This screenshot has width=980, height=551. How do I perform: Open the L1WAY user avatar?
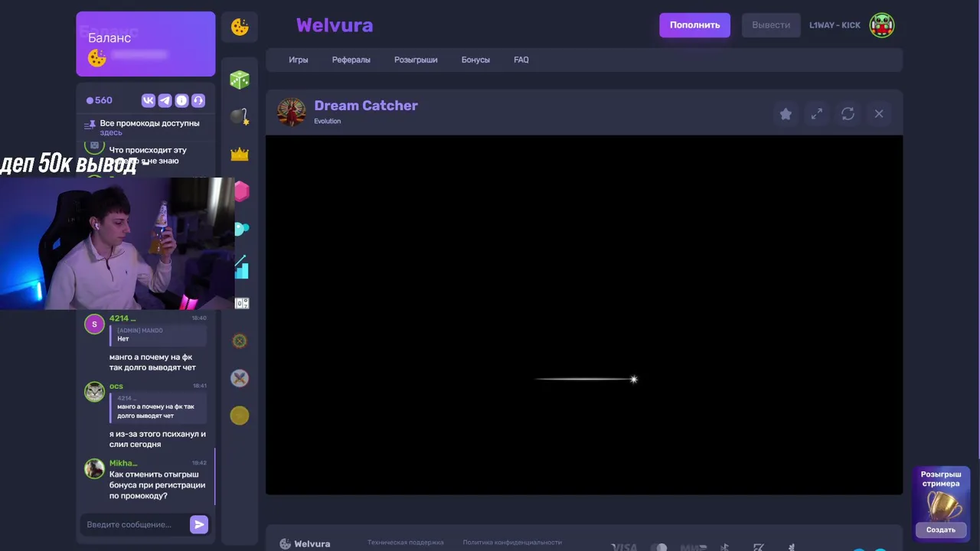(x=882, y=25)
